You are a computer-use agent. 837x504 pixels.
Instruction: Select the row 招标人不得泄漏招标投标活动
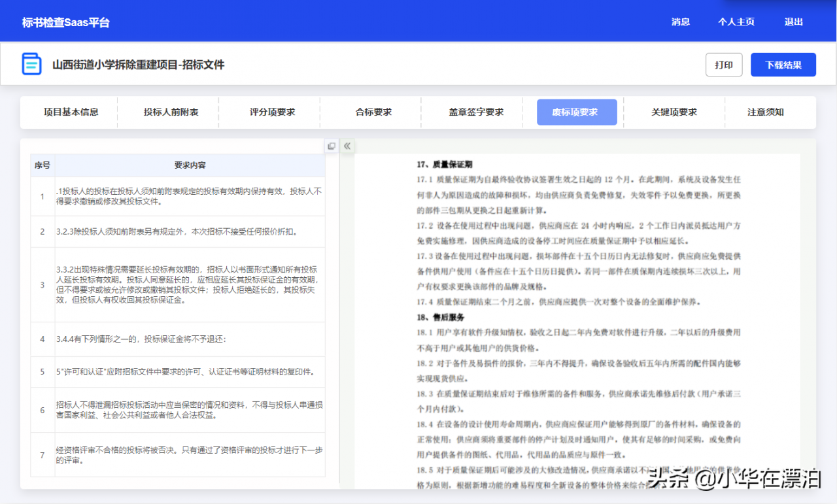(178, 410)
